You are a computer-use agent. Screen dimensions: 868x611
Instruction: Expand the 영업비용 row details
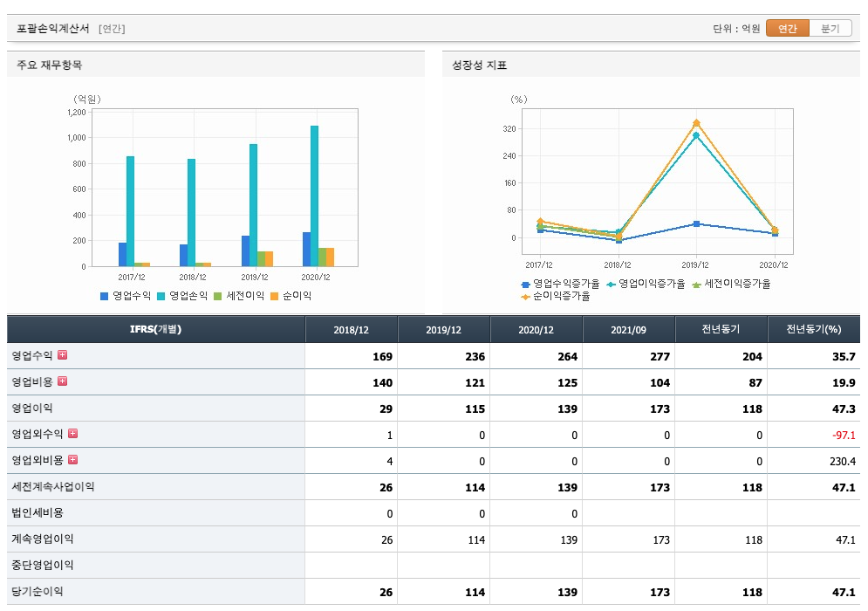click(x=63, y=381)
